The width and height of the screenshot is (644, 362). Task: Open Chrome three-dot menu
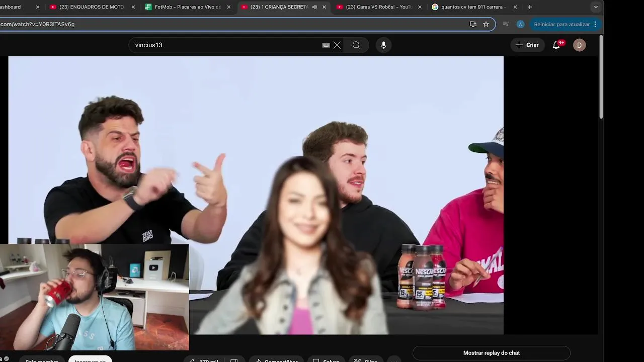(595, 24)
